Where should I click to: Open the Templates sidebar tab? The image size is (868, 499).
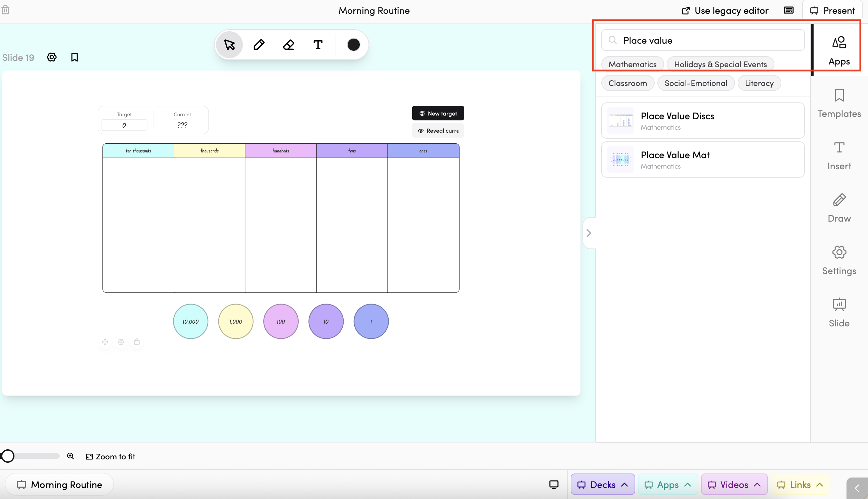(x=839, y=103)
